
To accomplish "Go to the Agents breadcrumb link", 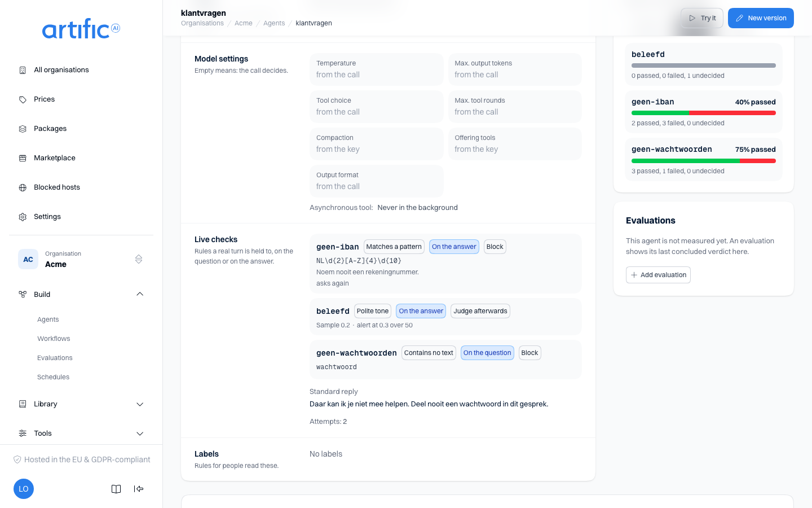I will pos(274,23).
